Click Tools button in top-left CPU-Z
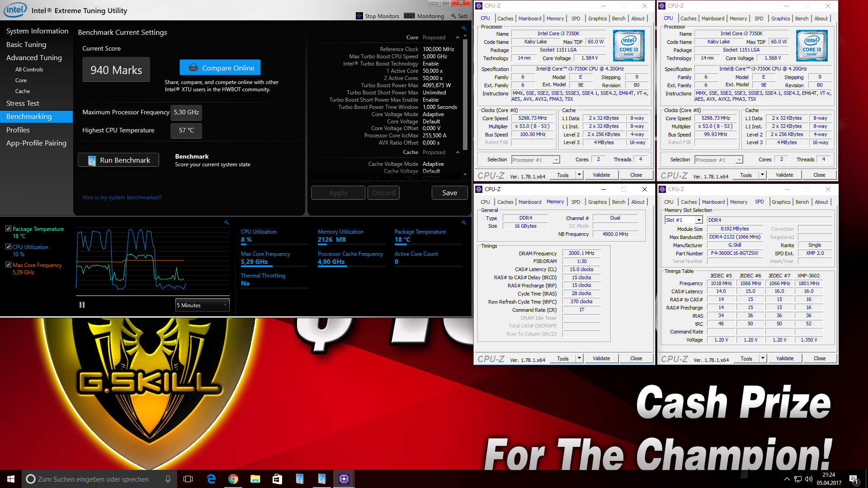868x488 pixels. (x=563, y=175)
